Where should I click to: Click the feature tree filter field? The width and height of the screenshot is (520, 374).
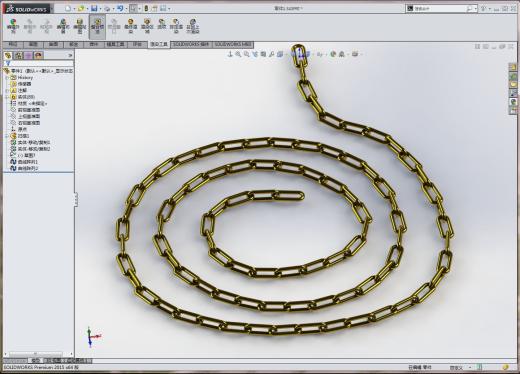tap(39, 63)
